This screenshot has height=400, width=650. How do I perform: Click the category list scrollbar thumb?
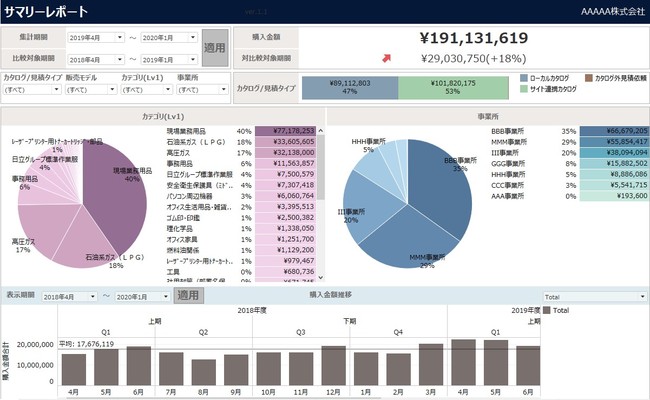pyautogui.click(x=320, y=167)
